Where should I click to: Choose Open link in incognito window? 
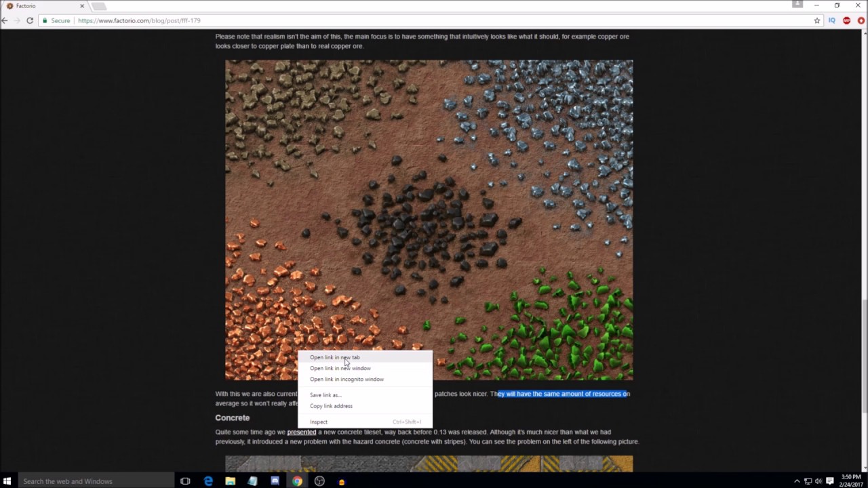365,379
